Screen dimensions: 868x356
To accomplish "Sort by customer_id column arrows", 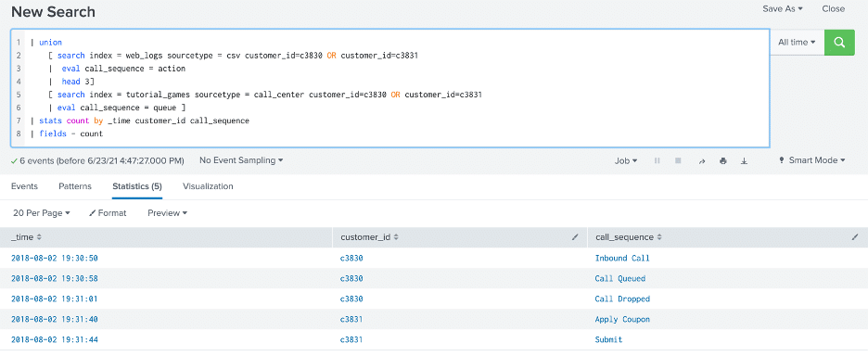I will [x=396, y=237].
